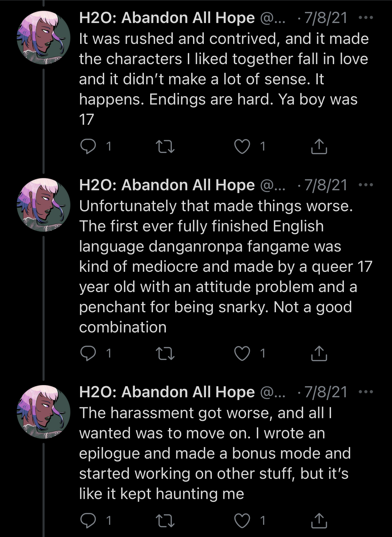Share the "rushed and contrived" tweet
The image size is (392, 537).
[x=319, y=146]
